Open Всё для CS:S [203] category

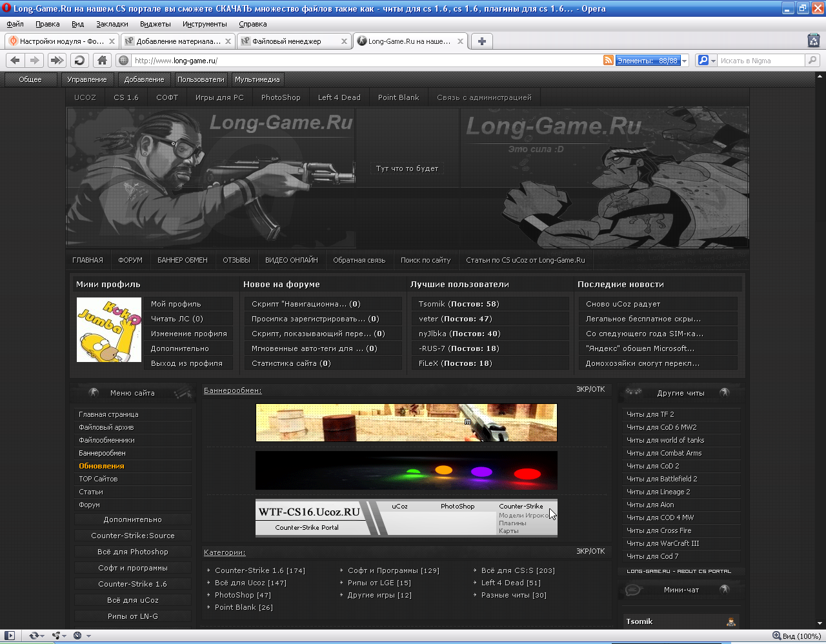click(518, 570)
